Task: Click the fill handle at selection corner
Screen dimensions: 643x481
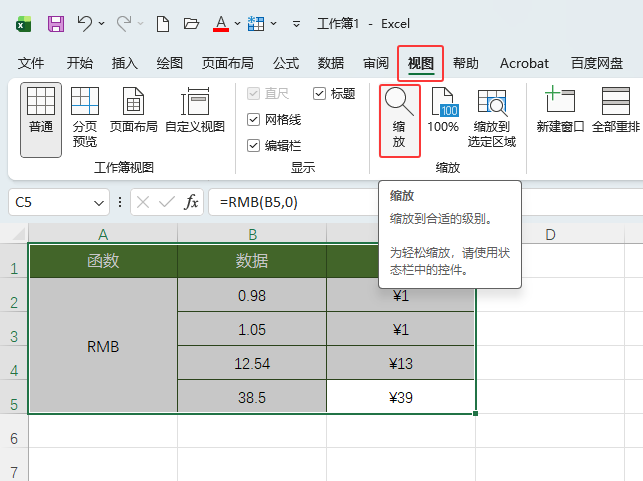Action: coord(476,414)
